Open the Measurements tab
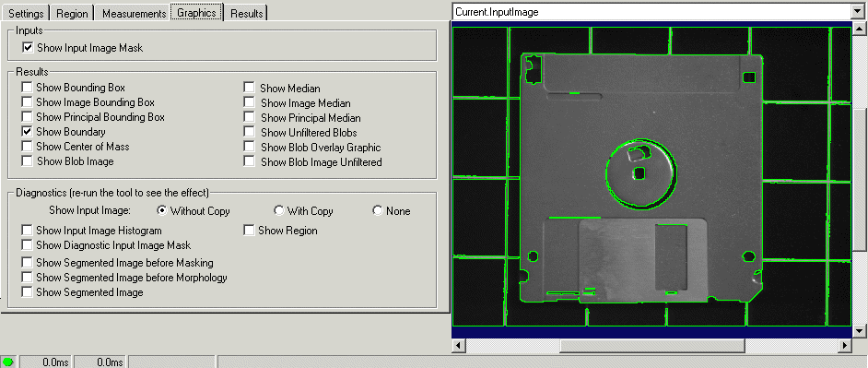This screenshot has height=368, width=868. (134, 13)
